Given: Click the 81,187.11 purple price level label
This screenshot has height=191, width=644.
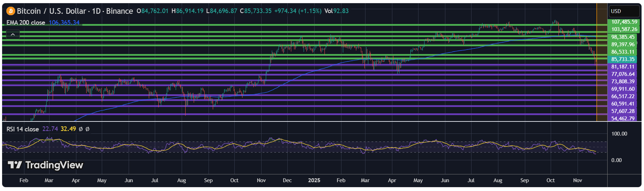Looking at the screenshot, I should (x=623, y=67).
